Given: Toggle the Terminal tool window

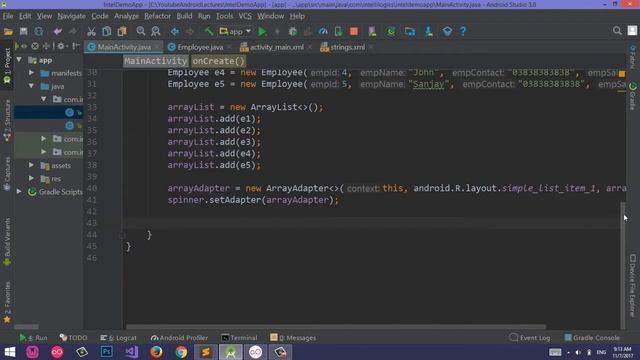Looking at the screenshot, I should coord(239,338).
